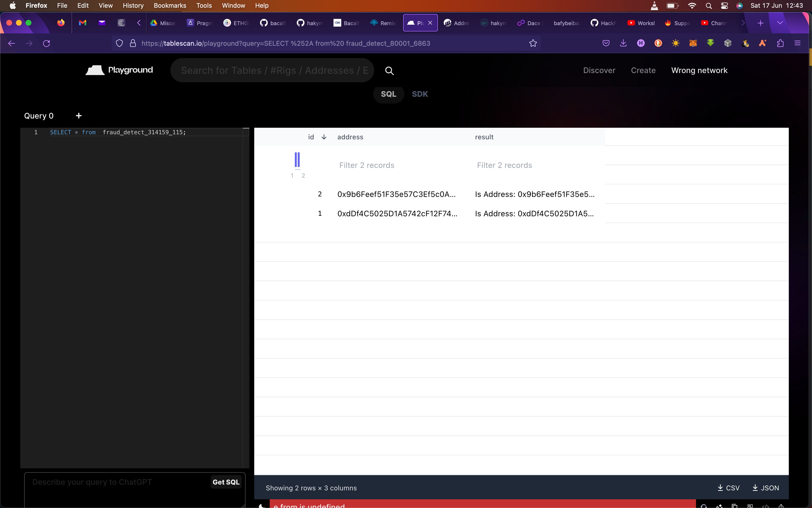Download results as JSON
Screen dimensions: 812x508
tap(765, 488)
